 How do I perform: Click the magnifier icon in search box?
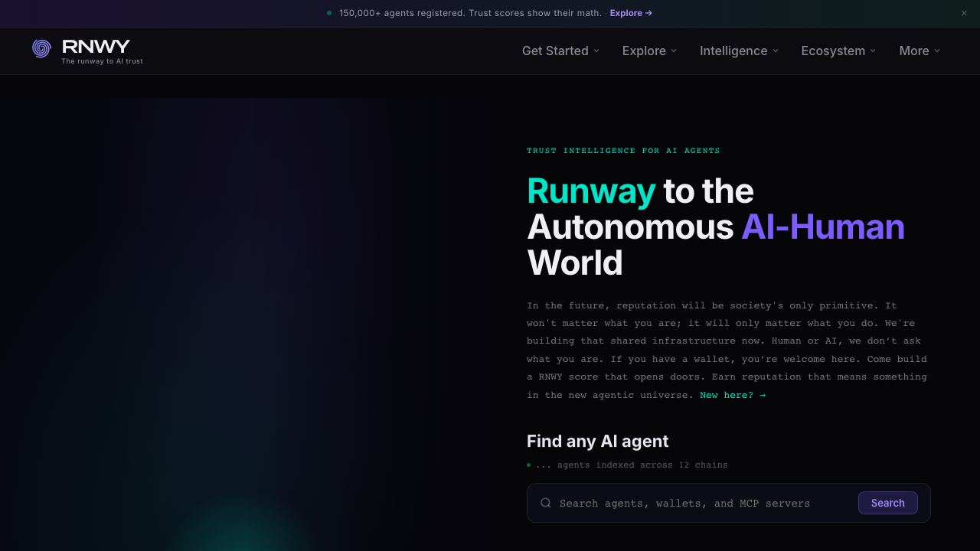pos(546,503)
